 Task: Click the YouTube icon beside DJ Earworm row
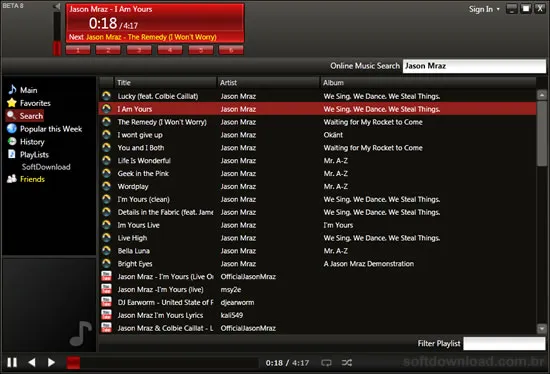tap(106, 302)
